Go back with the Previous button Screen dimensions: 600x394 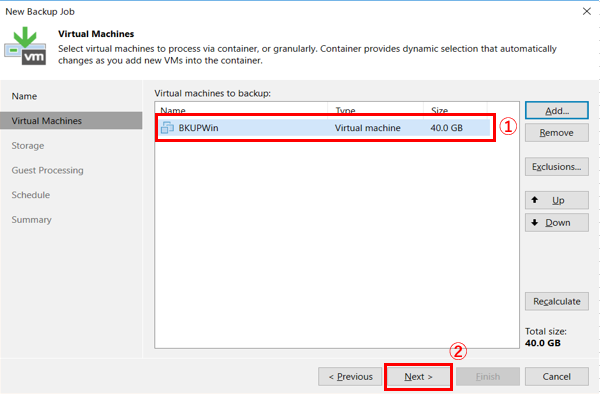[350, 377]
